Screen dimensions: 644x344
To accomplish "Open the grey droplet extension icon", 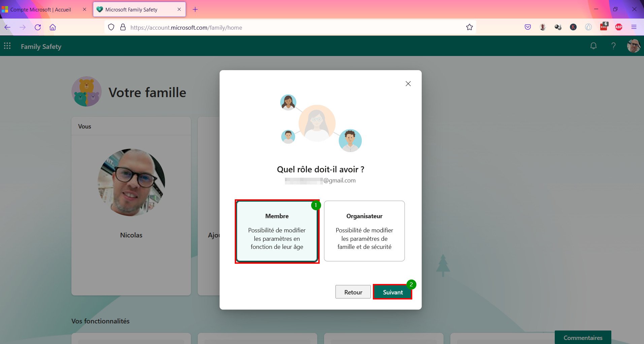I will [x=588, y=27].
